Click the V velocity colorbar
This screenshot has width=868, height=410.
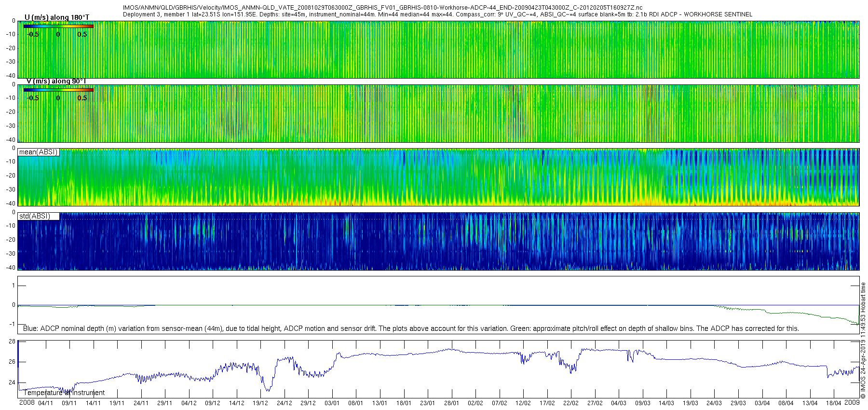(58, 90)
